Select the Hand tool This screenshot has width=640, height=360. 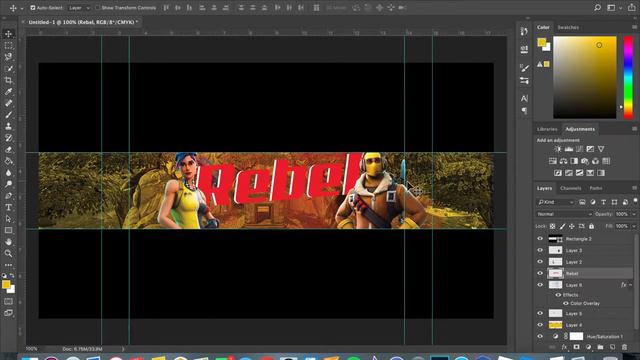pyautogui.click(x=8, y=242)
